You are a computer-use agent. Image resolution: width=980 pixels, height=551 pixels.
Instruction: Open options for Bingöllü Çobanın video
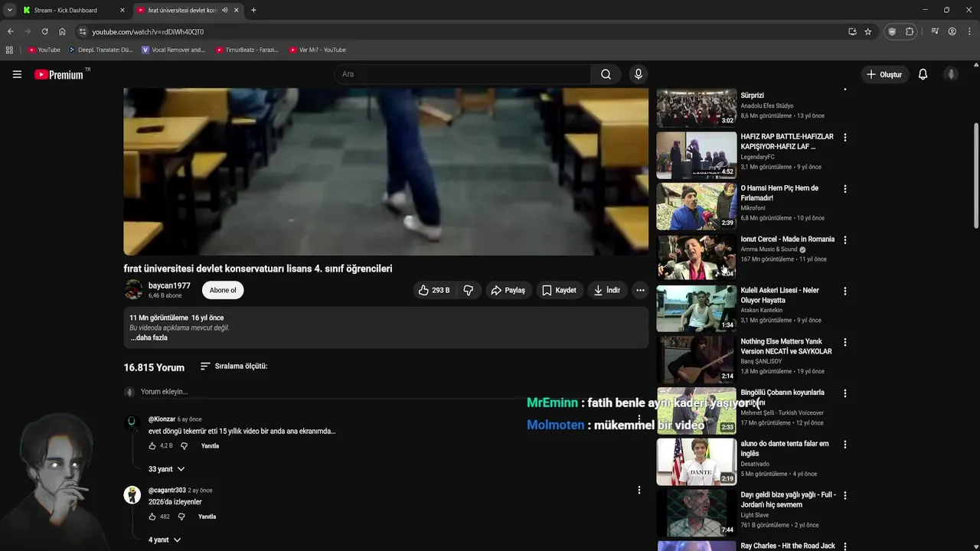tap(845, 393)
